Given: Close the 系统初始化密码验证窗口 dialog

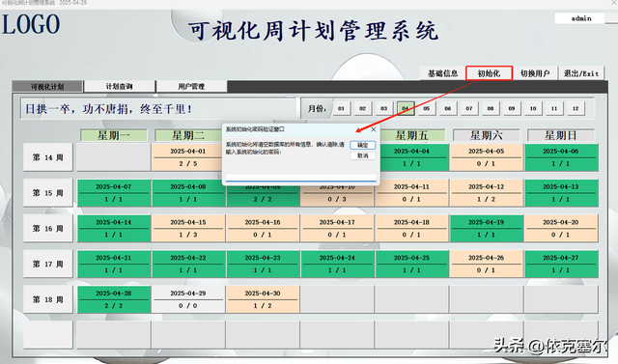Looking at the screenshot, I should [x=374, y=129].
